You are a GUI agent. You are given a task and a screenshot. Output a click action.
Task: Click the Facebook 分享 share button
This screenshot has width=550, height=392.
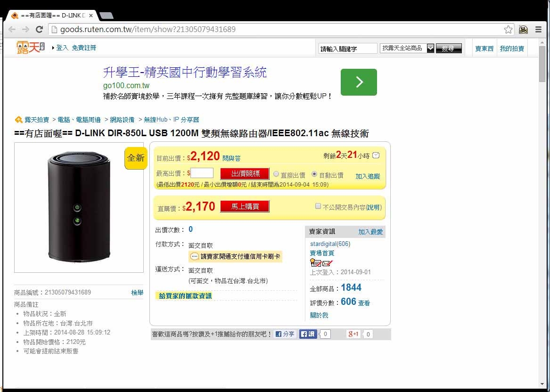pos(285,334)
